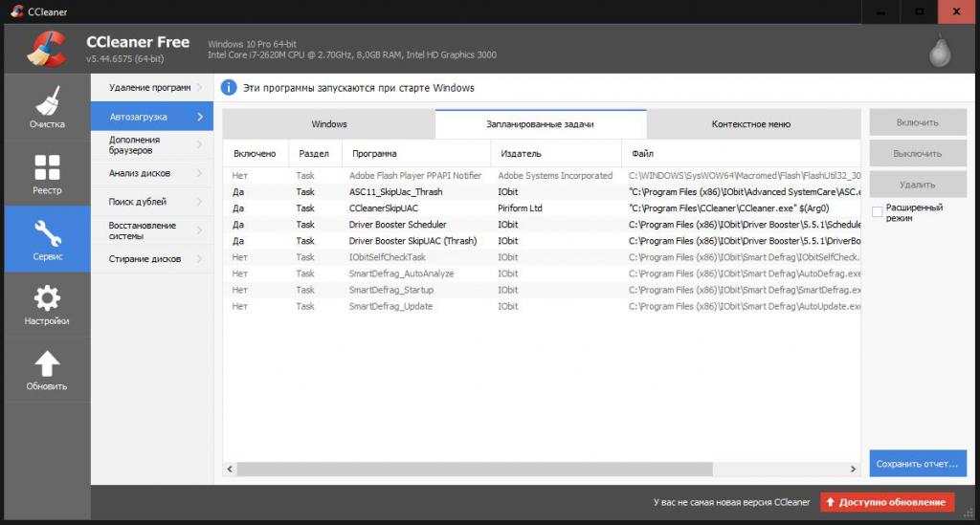Click Сохранить отчет button
Screen dimensions: 980x525
click(x=918, y=464)
